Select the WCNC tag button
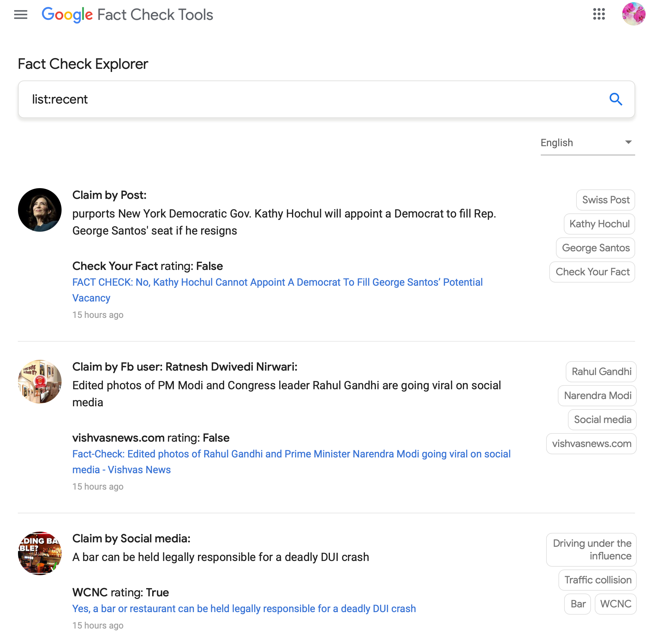This screenshot has width=656, height=644. pyautogui.click(x=616, y=604)
